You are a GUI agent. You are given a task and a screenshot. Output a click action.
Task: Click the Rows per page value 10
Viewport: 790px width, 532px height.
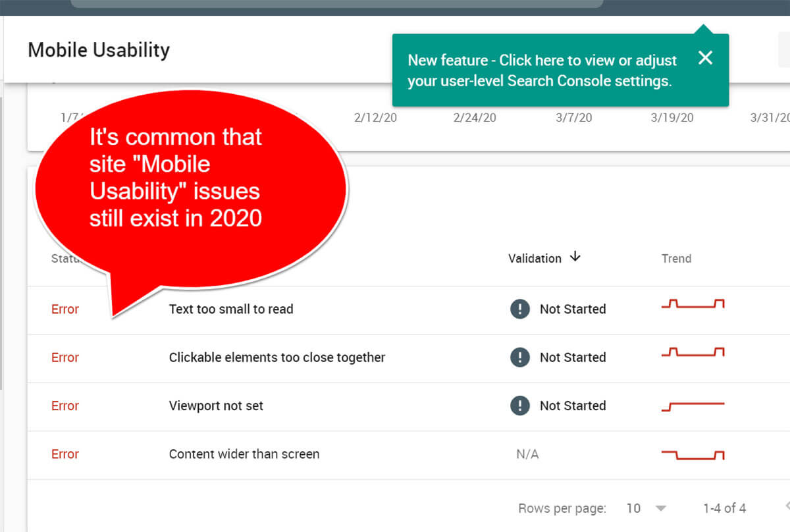coord(633,508)
